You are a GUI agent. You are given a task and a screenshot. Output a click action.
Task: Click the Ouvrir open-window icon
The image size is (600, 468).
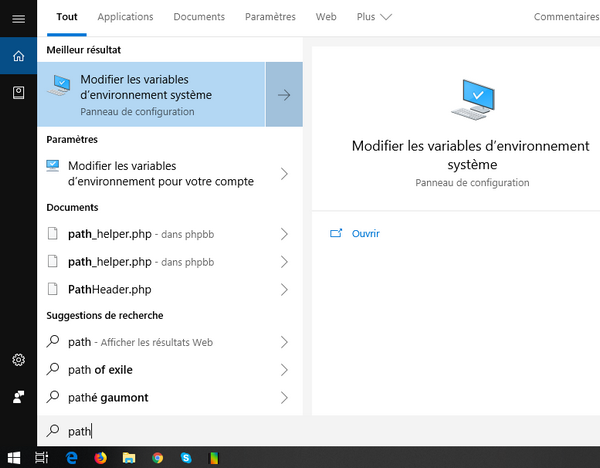click(x=336, y=233)
